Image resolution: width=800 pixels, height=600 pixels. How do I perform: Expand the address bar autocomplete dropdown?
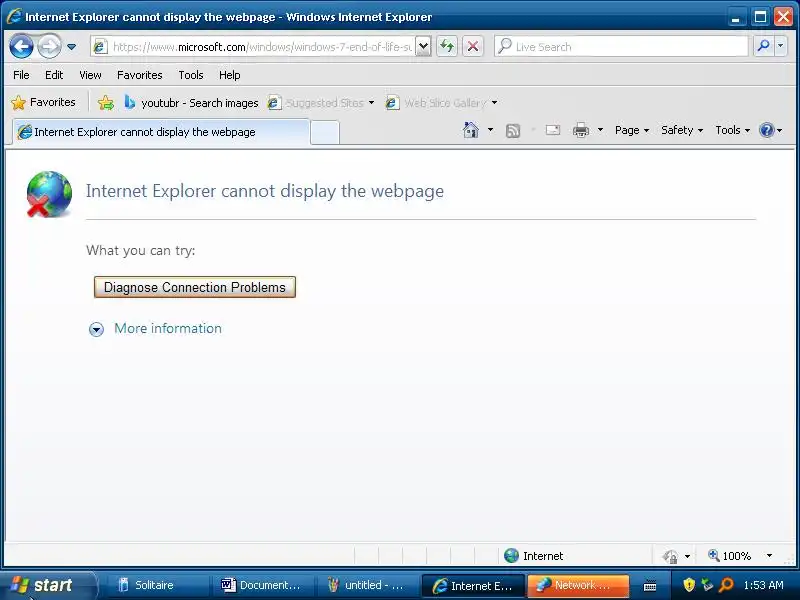[423, 47]
